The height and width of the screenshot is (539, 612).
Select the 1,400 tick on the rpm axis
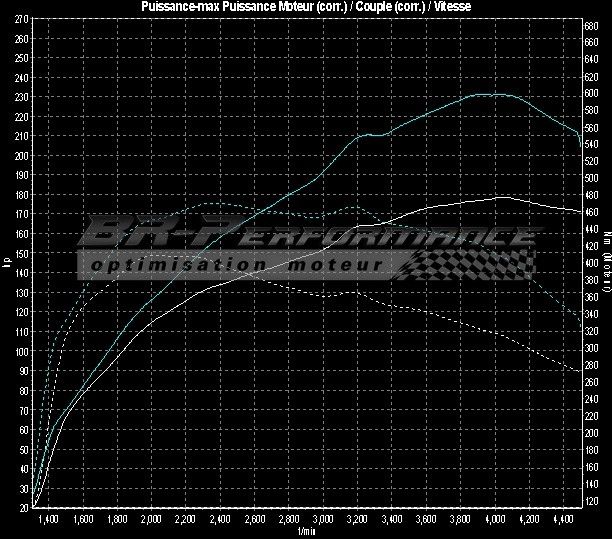point(48,520)
